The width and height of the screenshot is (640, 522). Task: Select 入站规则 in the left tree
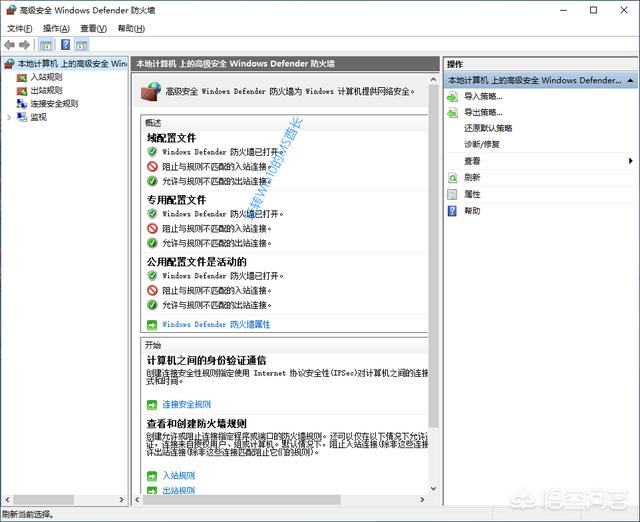click(x=45, y=77)
